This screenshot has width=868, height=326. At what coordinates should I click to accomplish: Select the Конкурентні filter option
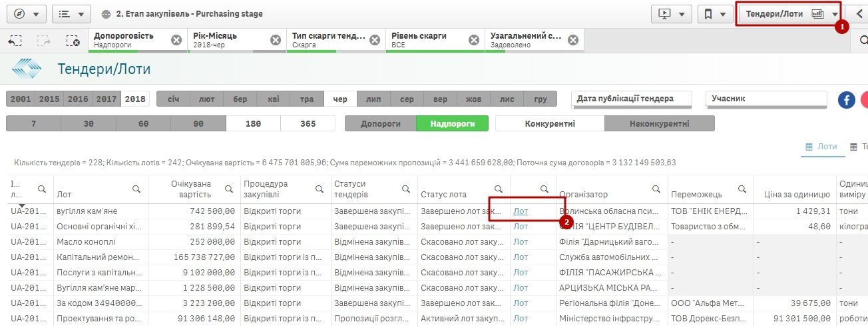click(550, 123)
